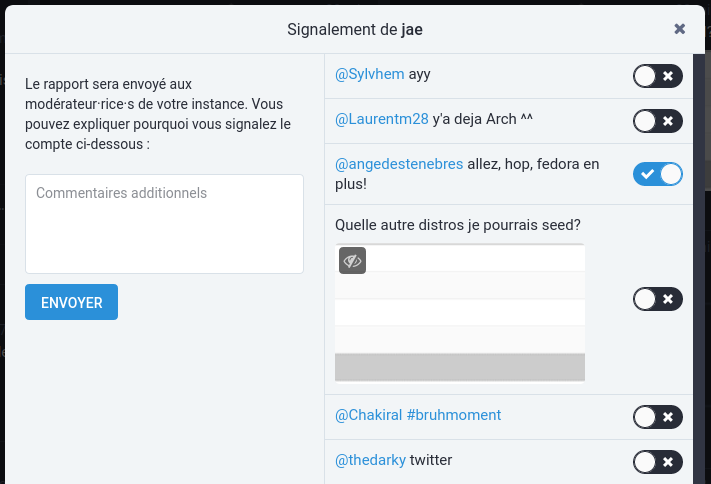Open the @Laurentm28 profile link
Viewport: 711px width, 484px height.
coord(382,119)
